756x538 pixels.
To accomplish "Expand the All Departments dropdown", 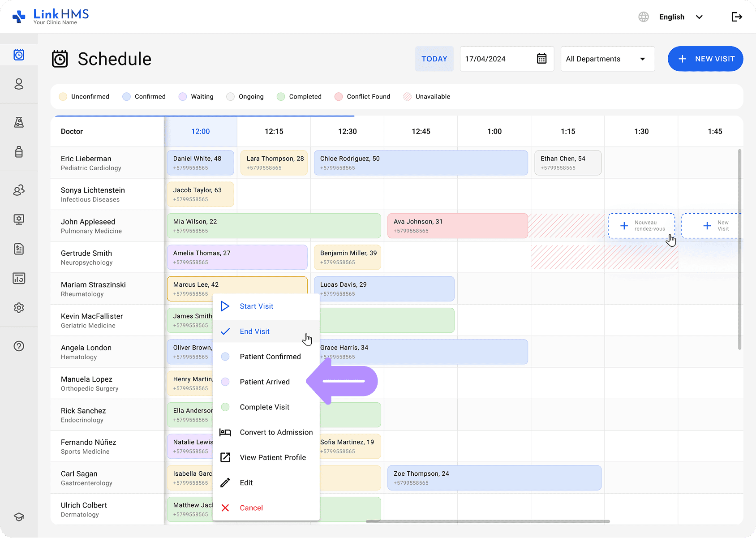I will tap(607, 59).
